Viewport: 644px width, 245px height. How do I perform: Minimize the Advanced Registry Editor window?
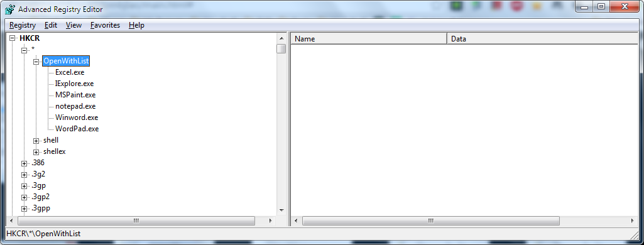pyautogui.click(x=584, y=6)
